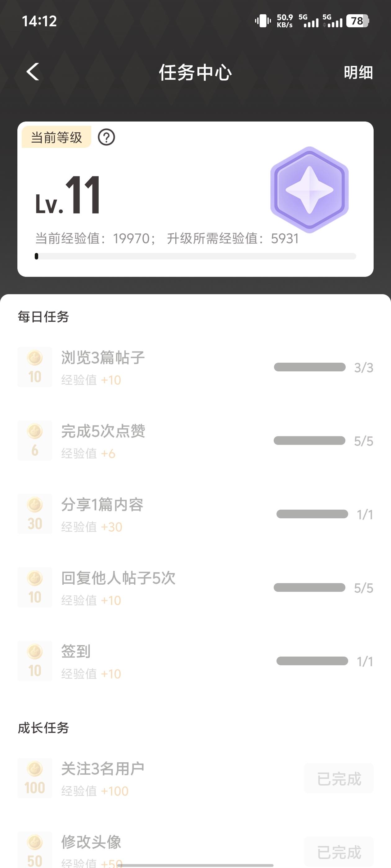
Task: Tap the level experience progress bar
Action: point(195,256)
